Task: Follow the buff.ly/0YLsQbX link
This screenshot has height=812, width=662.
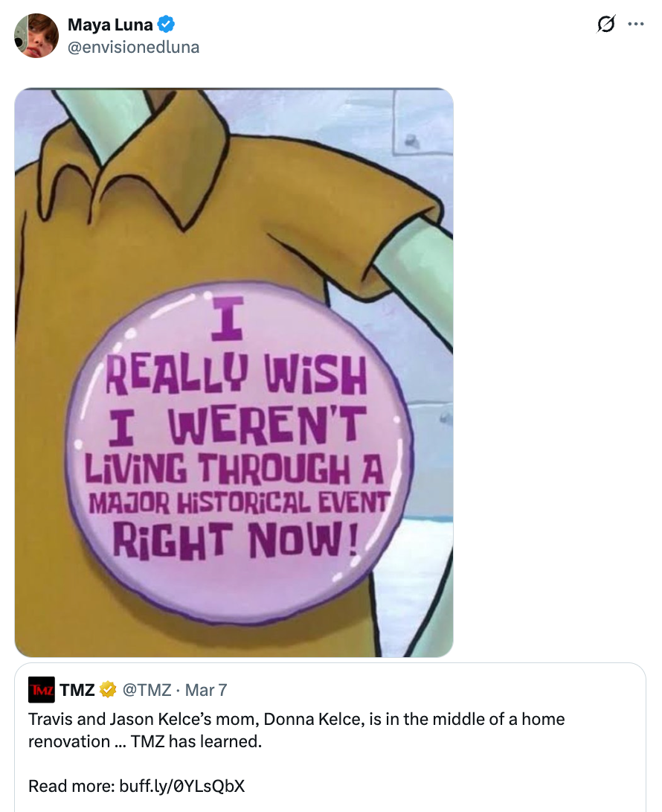Action: 181,786
